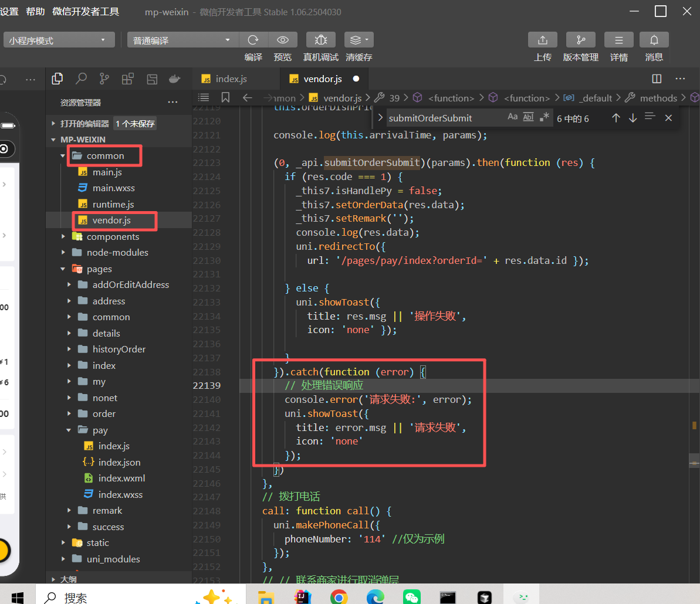Open the search magnifier sidebar icon
Screen dimensions: 700x604
(x=81, y=79)
